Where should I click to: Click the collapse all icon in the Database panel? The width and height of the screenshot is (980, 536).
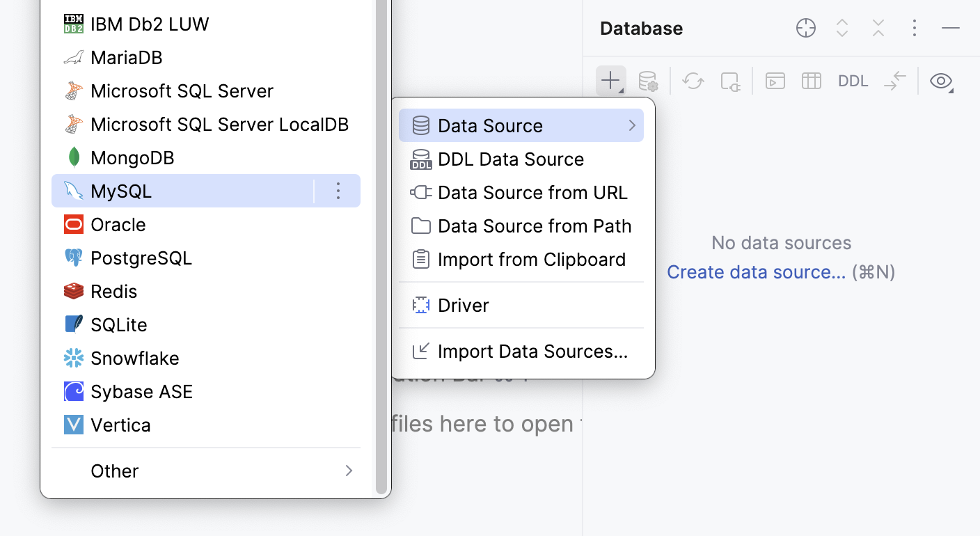pyautogui.click(x=878, y=28)
